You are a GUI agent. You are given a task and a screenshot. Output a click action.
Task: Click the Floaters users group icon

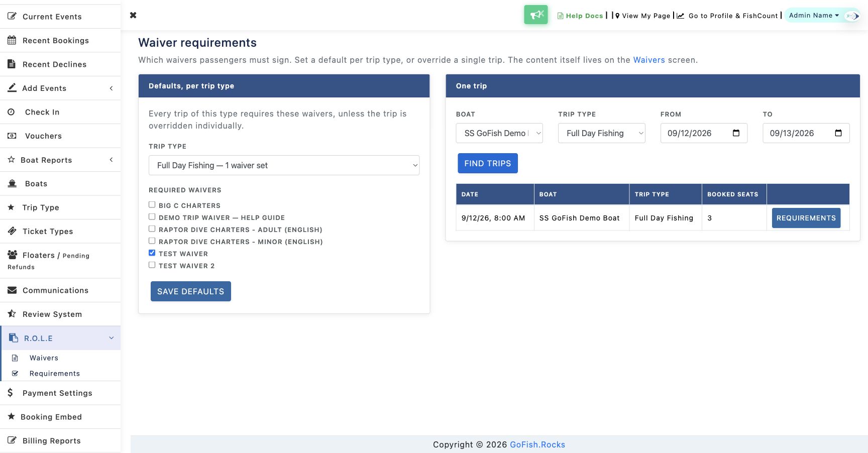(x=13, y=255)
